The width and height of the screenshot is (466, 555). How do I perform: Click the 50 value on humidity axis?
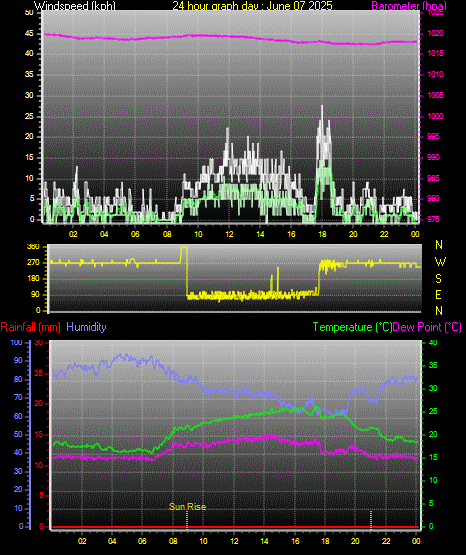pos(18,434)
